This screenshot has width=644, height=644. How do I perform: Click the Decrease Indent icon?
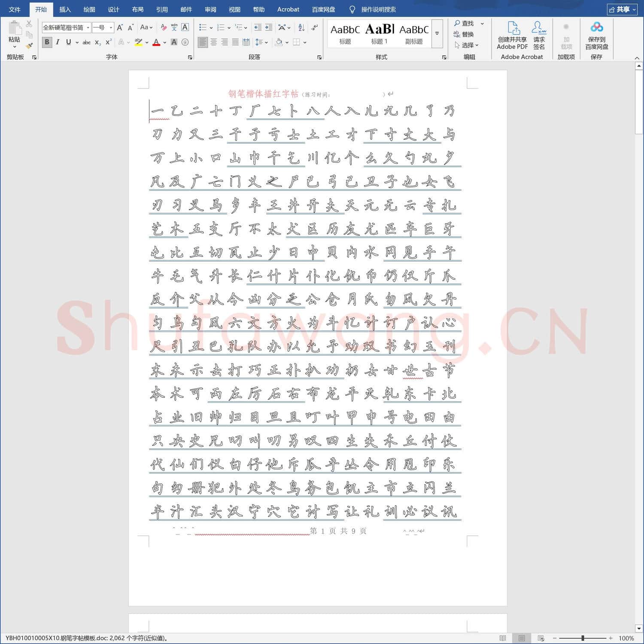click(258, 27)
